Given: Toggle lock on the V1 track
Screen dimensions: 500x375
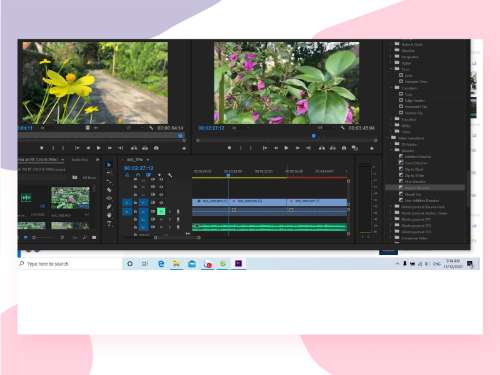Looking at the screenshot, I should [136, 202].
